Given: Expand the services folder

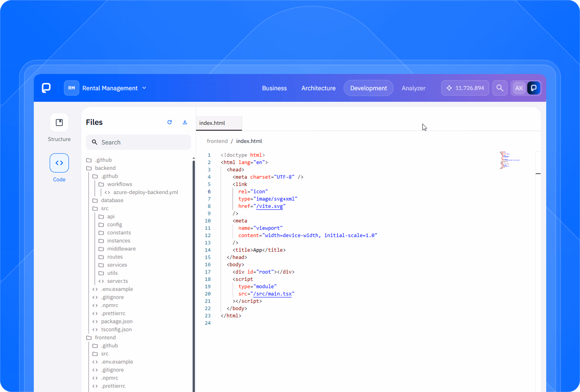Looking at the screenshot, I should pos(113,265).
